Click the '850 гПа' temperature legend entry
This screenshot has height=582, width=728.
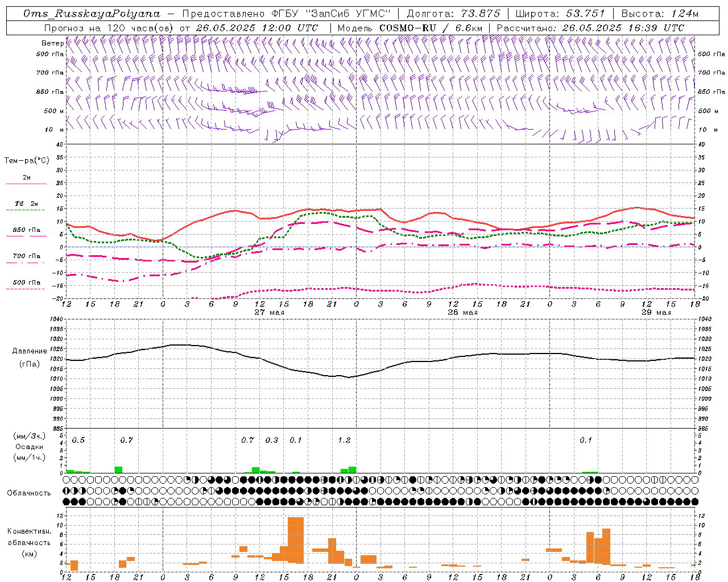[x=27, y=230]
